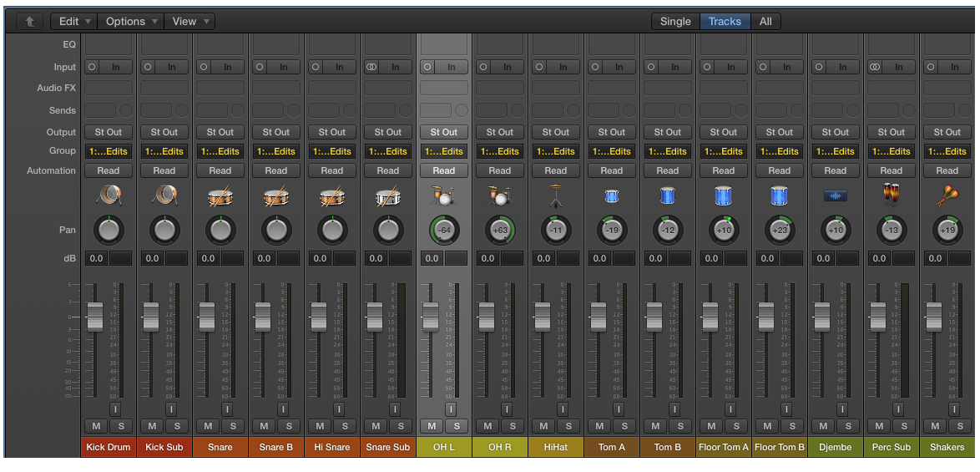Screen dimensions: 980x472
Task: Click the Tom A blue drum icon
Action: [x=611, y=196]
